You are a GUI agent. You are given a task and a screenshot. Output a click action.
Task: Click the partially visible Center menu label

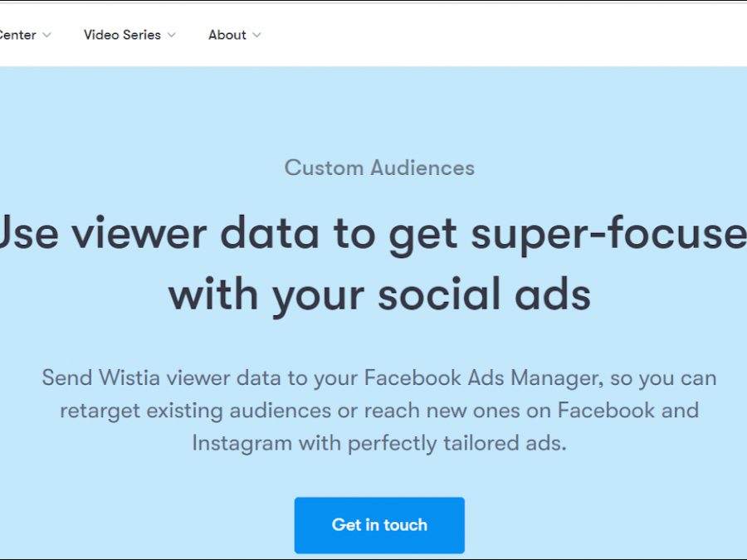tap(17, 35)
